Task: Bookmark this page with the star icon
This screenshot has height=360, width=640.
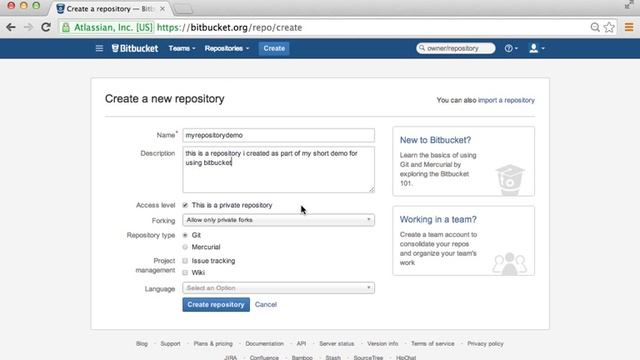Action: (x=609, y=27)
